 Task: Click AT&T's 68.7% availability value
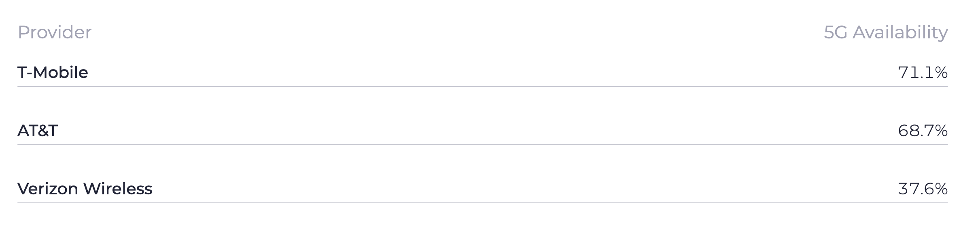point(923,131)
